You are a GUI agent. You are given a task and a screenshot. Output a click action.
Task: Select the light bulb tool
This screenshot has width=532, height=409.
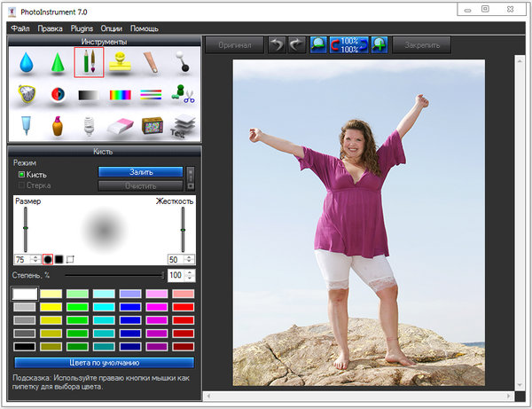(x=89, y=126)
